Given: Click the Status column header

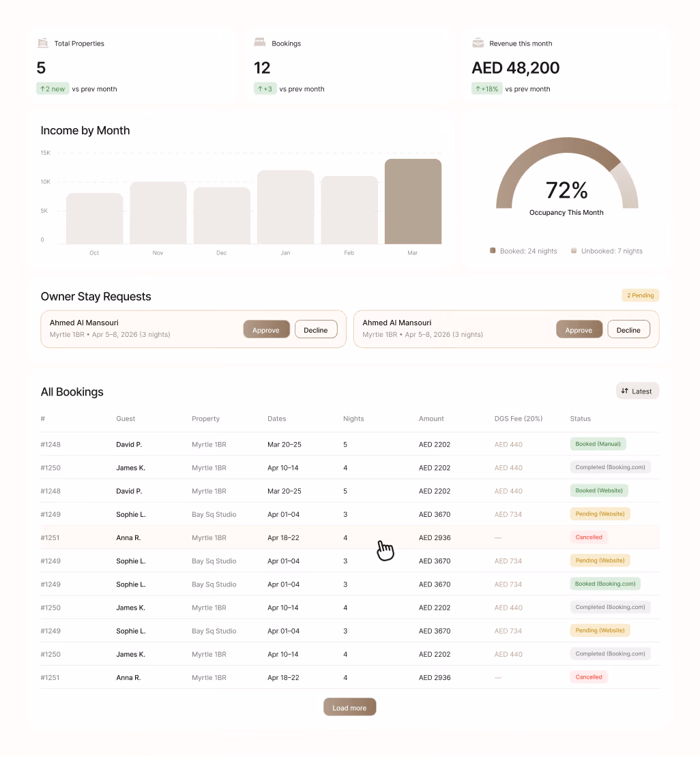Looking at the screenshot, I should coord(580,419).
